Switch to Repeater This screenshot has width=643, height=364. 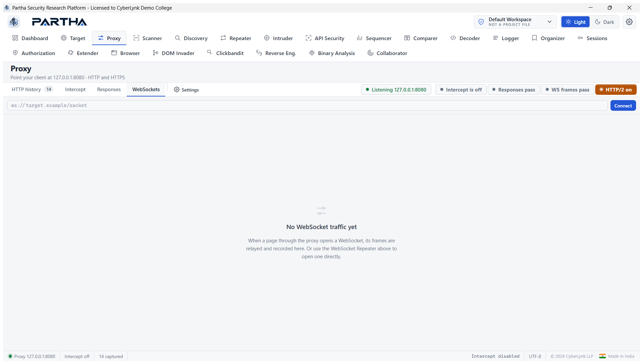pos(236,38)
